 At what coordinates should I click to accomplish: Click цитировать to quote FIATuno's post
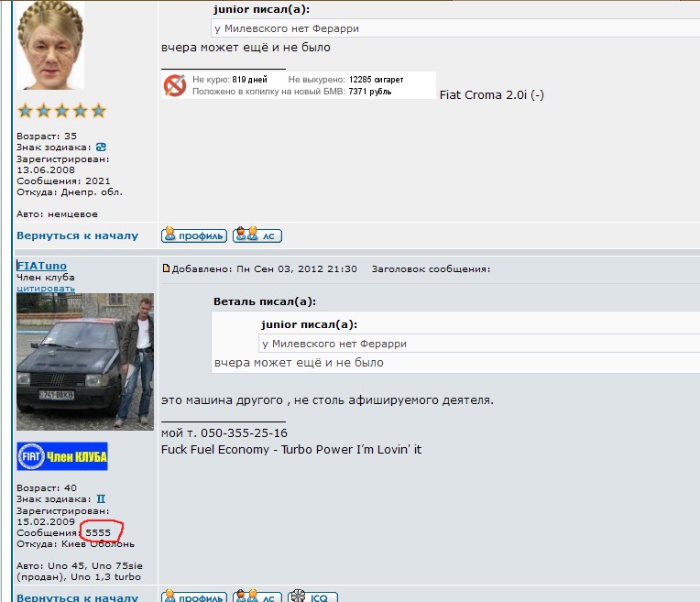pyautogui.click(x=45, y=288)
